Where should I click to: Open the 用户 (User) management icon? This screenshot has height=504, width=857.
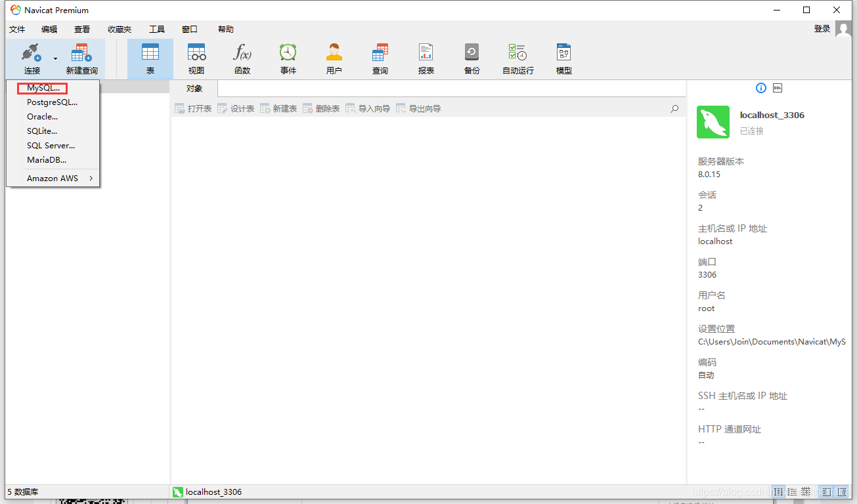(334, 58)
